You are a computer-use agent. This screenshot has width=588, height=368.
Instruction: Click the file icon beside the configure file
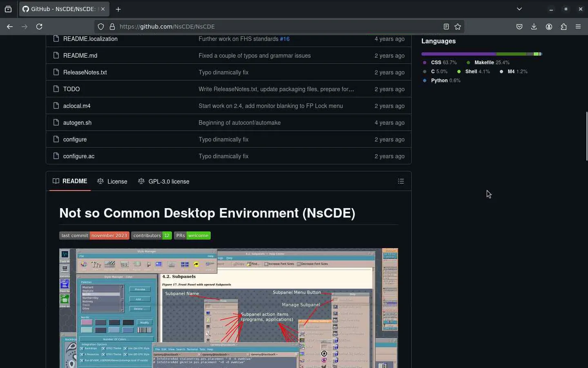coord(56,139)
